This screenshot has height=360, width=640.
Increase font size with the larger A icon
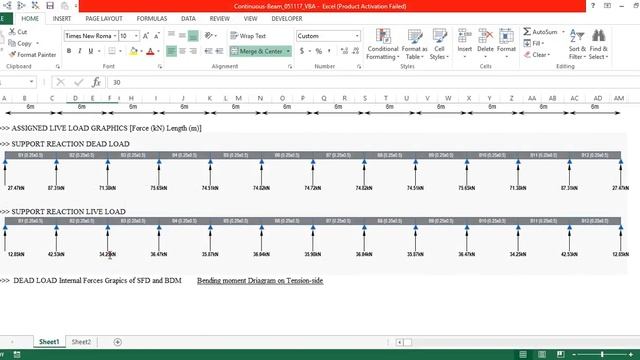[x=146, y=36]
